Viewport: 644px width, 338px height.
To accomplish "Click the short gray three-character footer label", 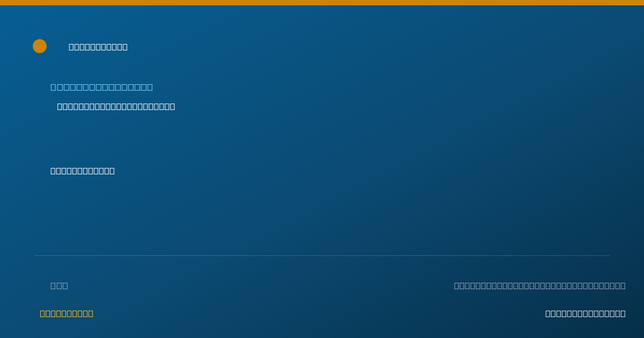I will 59,285.
